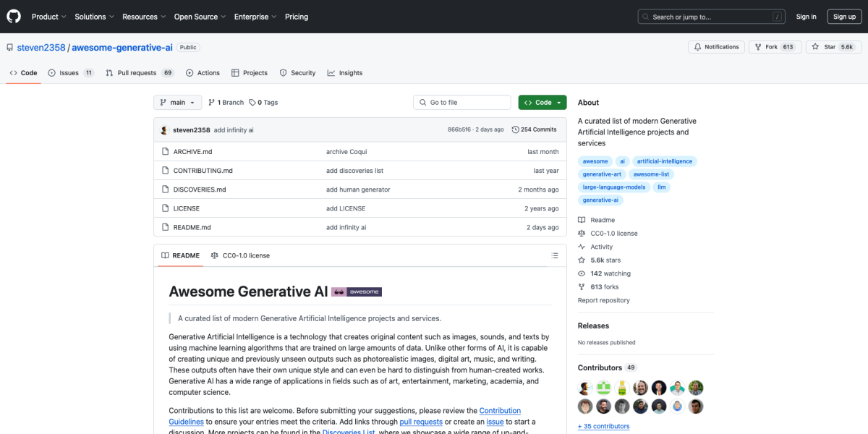Open the ARCHIVE.md file
Screen dimensions: 868x434
click(x=192, y=152)
